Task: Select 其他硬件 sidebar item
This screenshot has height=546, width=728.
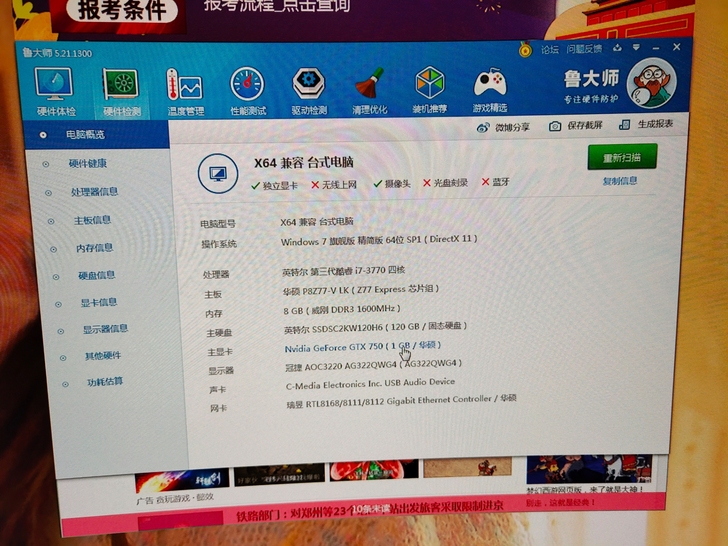Action: [103, 356]
